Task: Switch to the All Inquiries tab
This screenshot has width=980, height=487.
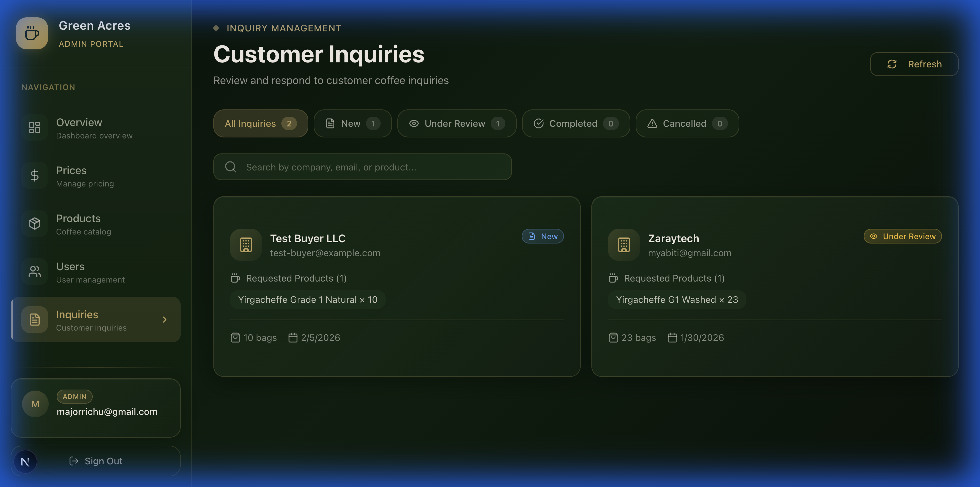Action: [x=260, y=123]
